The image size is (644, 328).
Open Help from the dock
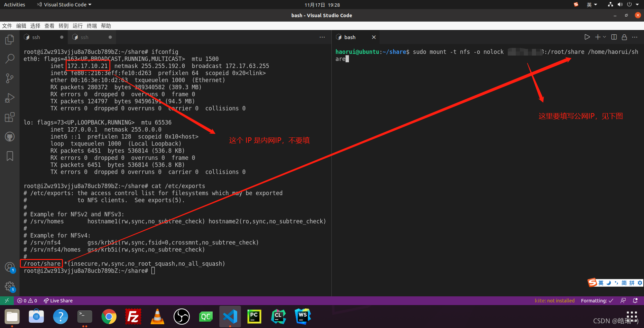point(61,317)
